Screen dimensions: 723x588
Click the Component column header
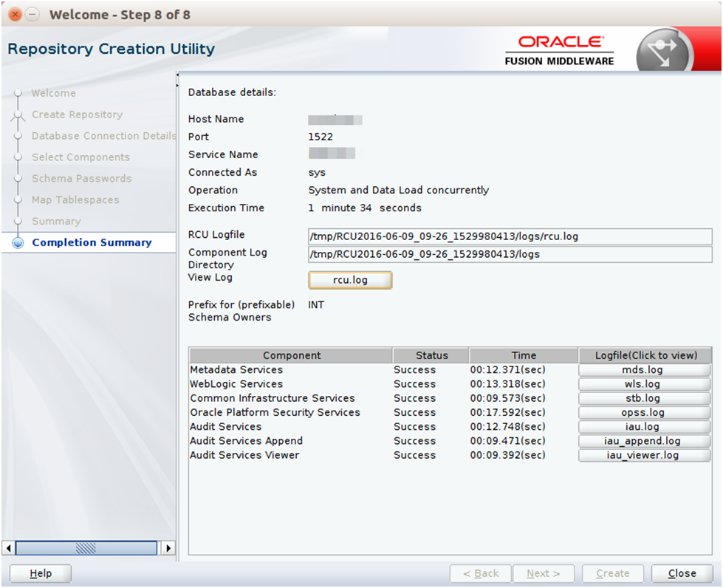pyautogui.click(x=291, y=355)
